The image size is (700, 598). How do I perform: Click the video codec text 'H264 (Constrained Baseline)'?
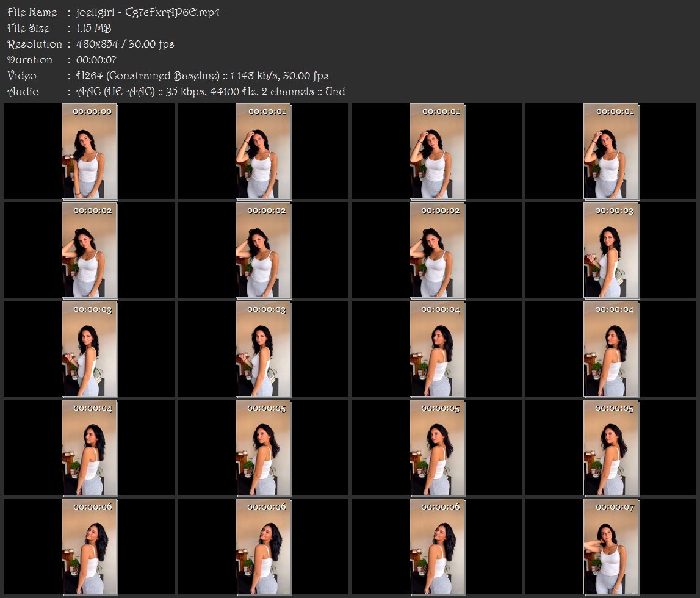tap(148, 76)
